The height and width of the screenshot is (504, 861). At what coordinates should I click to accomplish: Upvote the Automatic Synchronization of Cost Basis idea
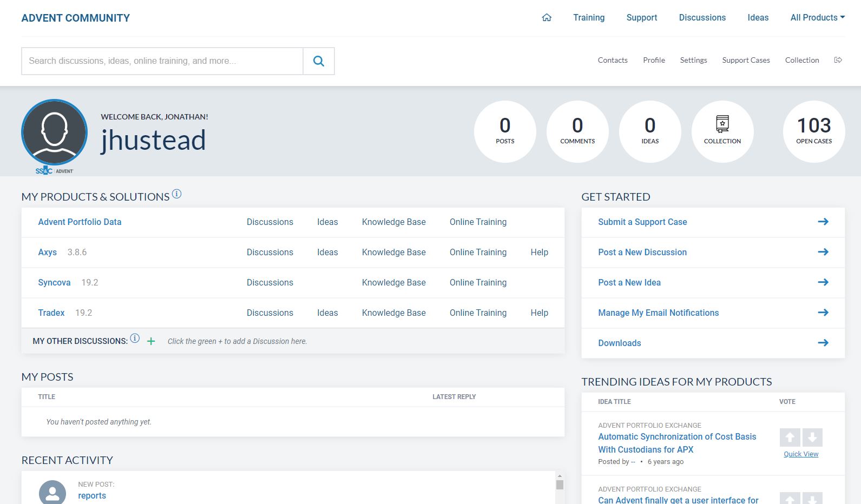click(x=790, y=437)
